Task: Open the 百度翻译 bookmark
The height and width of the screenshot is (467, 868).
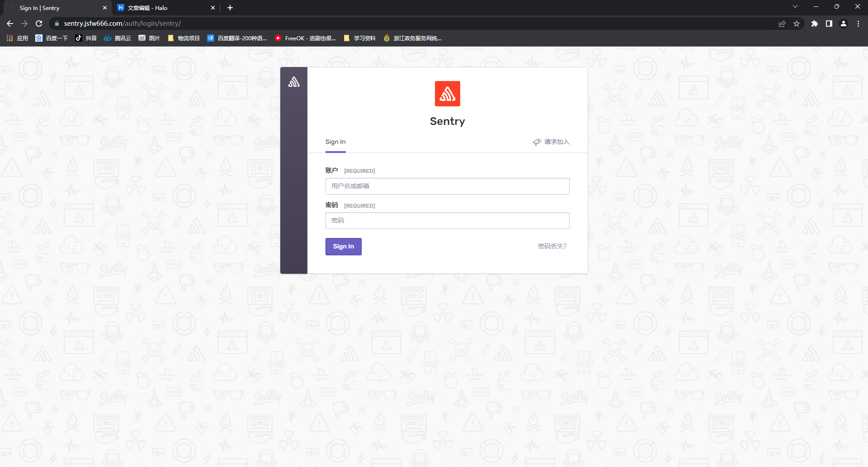Action: (237, 38)
